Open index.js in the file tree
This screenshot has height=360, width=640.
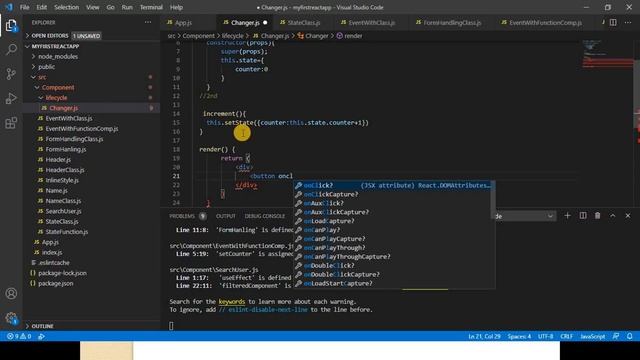pos(52,252)
